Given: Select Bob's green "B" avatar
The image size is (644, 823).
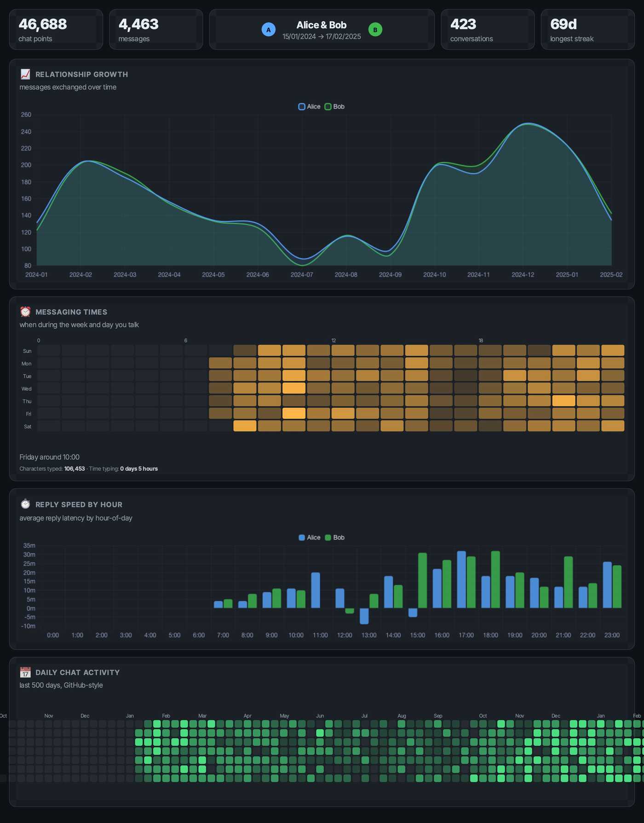Looking at the screenshot, I should click(x=375, y=30).
